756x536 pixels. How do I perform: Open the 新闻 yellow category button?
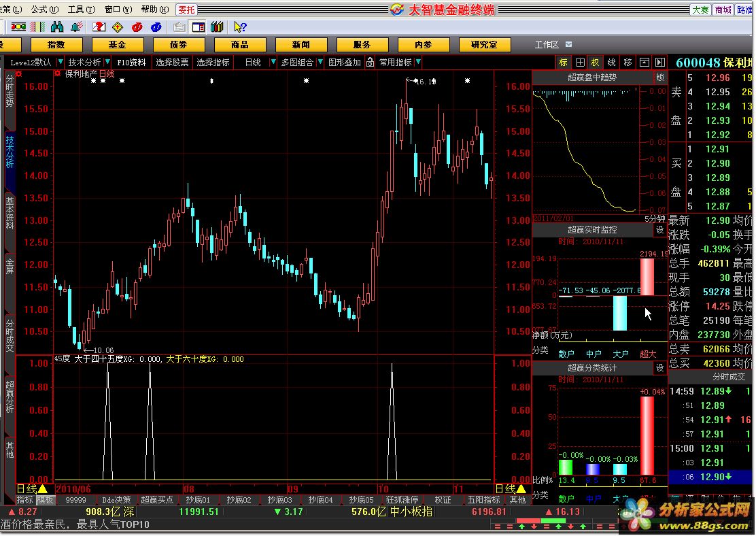click(301, 44)
